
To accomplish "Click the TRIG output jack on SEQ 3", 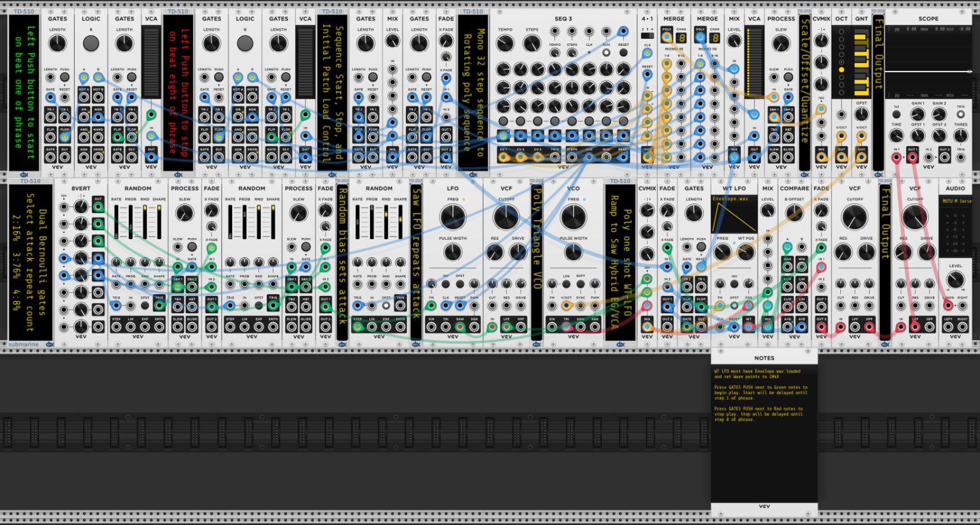I will click(555, 156).
